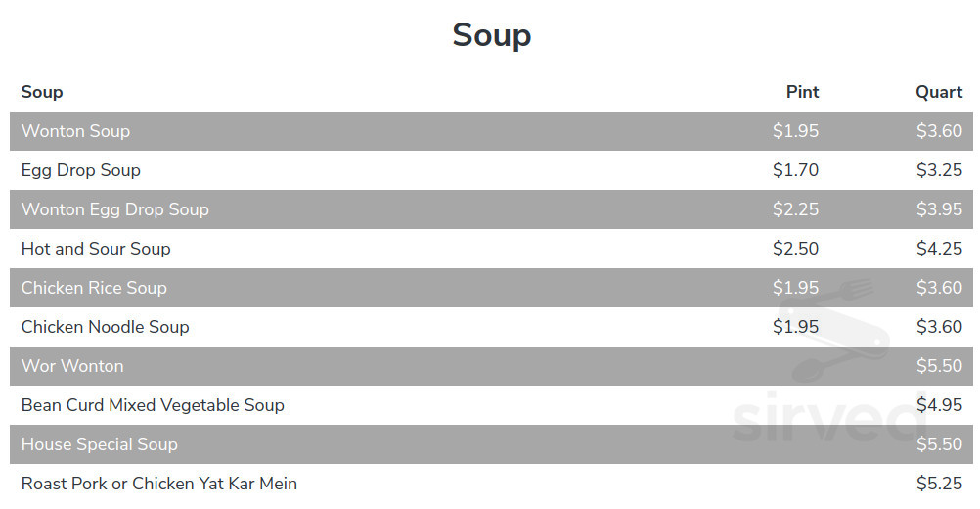Click the Soup column header label
980x509 pixels.
(42, 92)
